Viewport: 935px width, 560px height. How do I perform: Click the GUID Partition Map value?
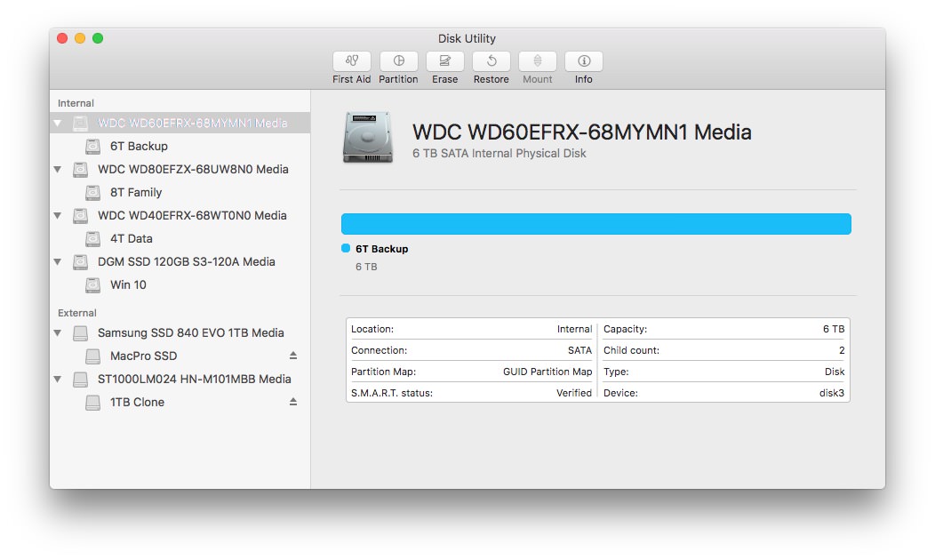[x=547, y=372]
